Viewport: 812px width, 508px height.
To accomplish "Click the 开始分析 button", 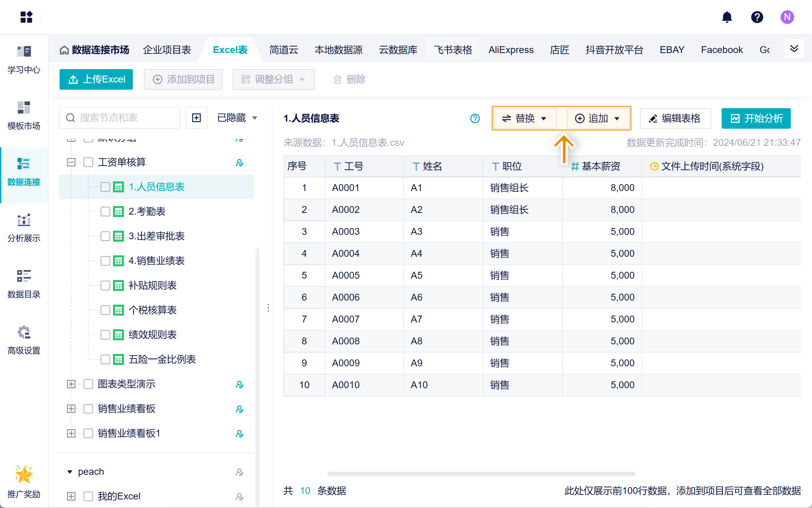I will 756,118.
